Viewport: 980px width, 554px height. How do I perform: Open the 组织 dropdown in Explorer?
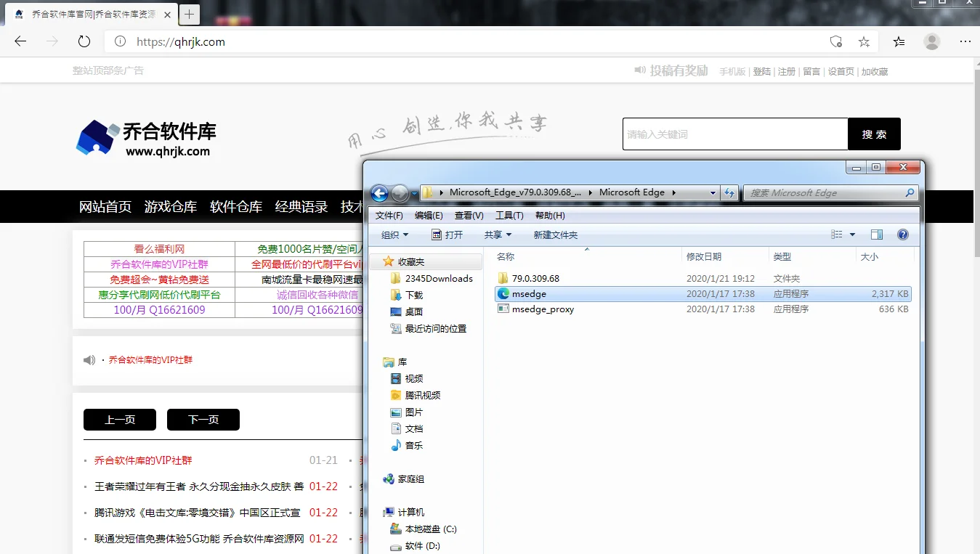click(x=395, y=235)
